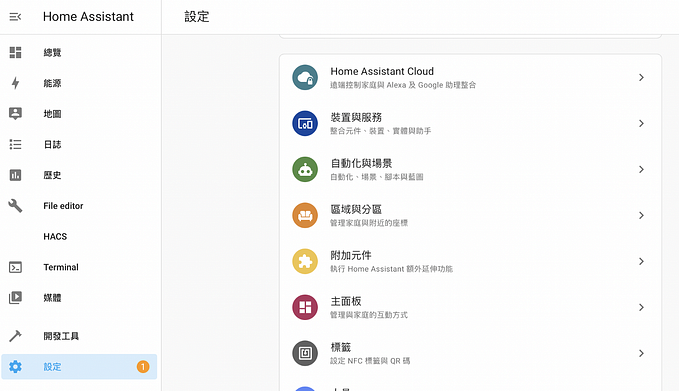
Task: Open the 總覽 dashboard icon in sidebar
Action: tap(15, 52)
